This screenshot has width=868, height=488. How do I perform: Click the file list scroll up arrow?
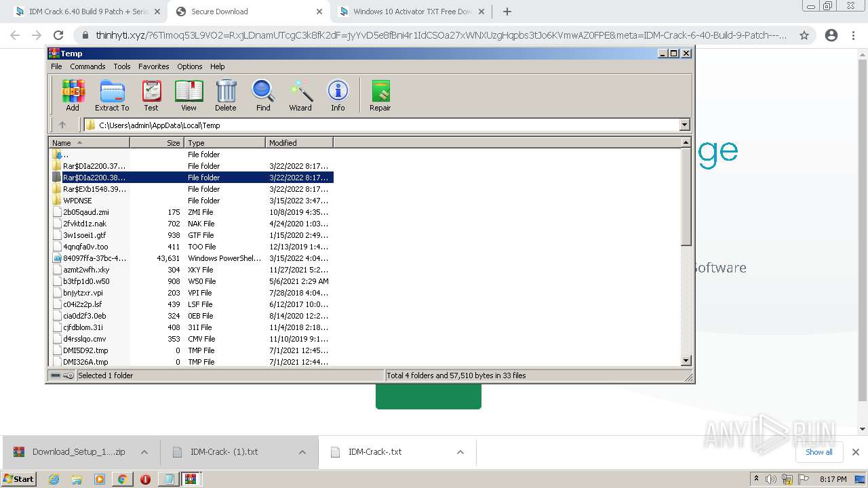pos(686,143)
